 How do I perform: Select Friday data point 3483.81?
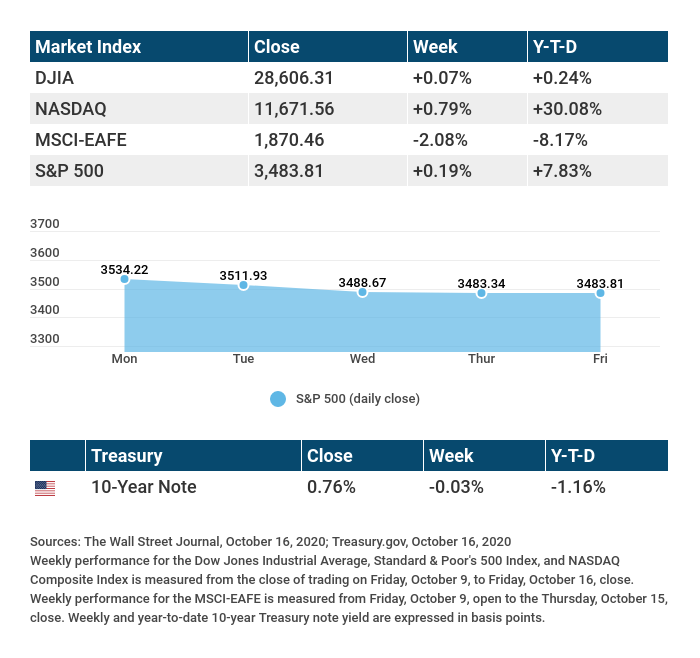pos(600,293)
